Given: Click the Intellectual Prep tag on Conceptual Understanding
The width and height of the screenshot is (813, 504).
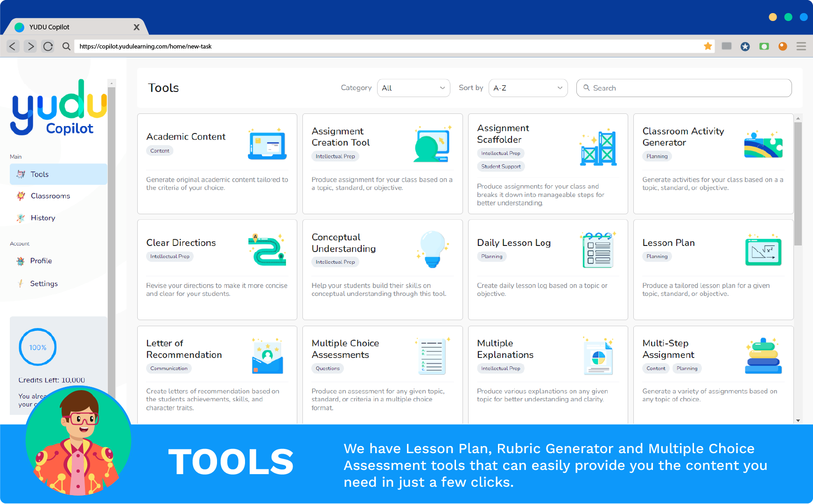Looking at the screenshot, I should (x=335, y=262).
